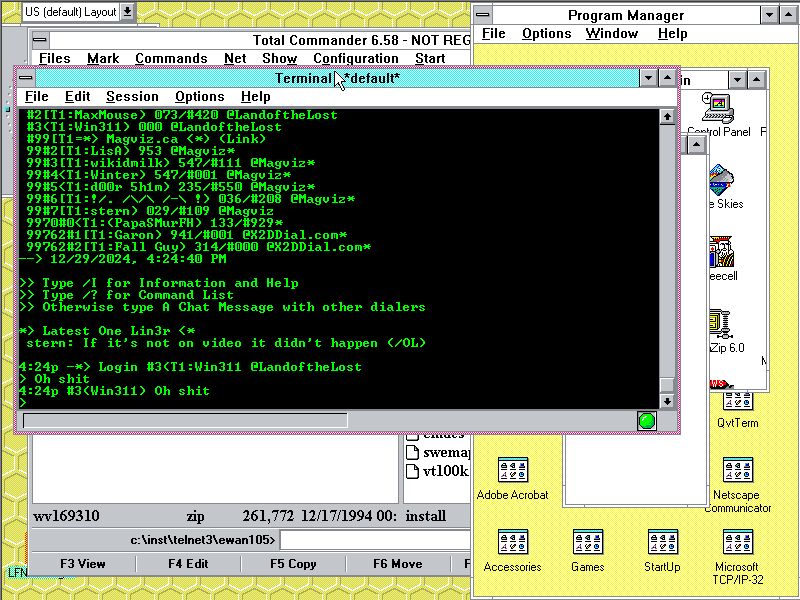Click the F4 Edit button
The image size is (800, 600).
(x=188, y=564)
